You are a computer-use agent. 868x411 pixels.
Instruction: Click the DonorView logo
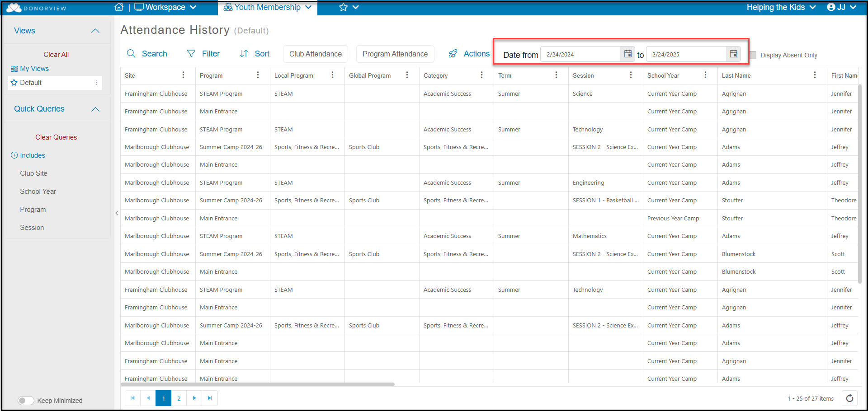click(x=36, y=8)
